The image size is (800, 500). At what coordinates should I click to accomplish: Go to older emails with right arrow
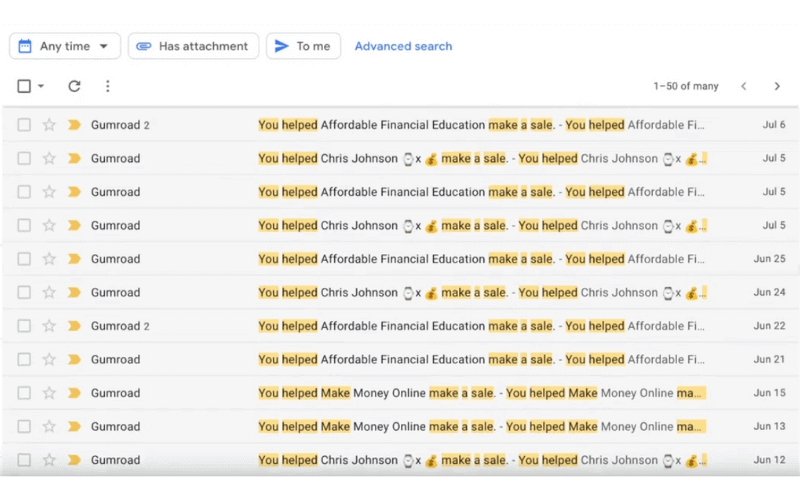pos(777,86)
